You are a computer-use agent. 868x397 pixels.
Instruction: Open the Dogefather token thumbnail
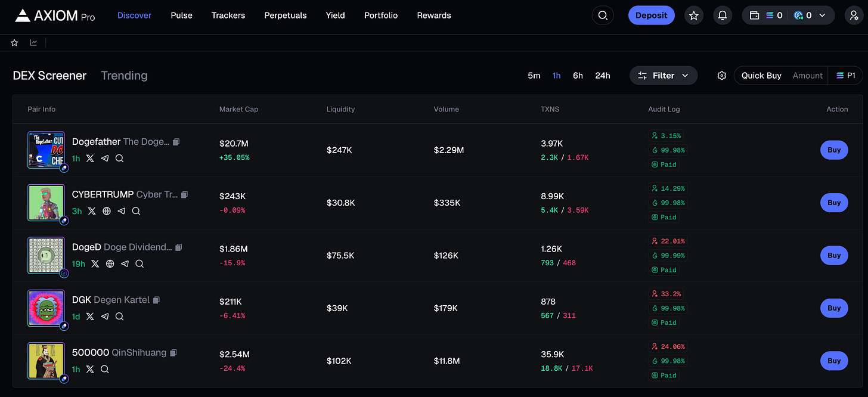pyautogui.click(x=46, y=150)
